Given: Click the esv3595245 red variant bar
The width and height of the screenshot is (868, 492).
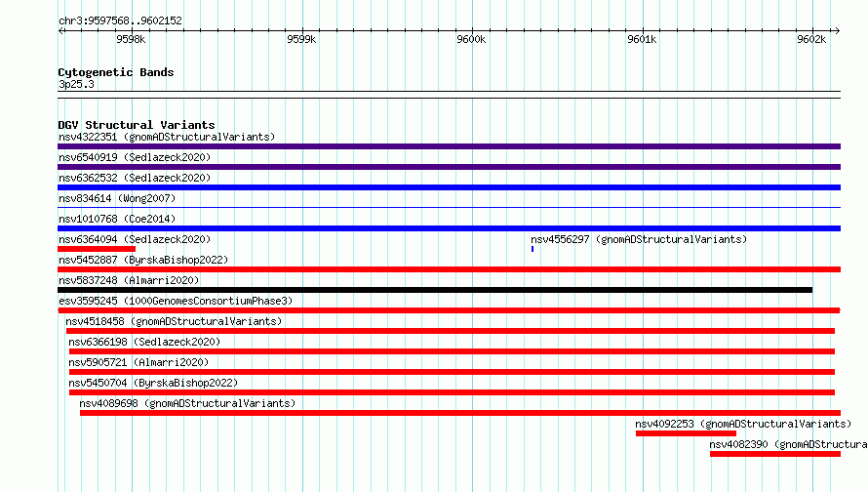Looking at the screenshot, I should click(x=449, y=310).
